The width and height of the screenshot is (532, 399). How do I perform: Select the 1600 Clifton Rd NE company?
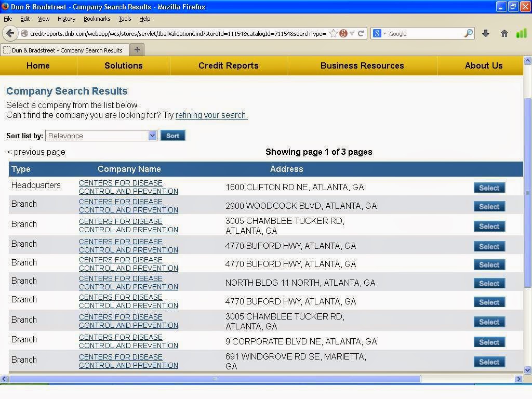[x=489, y=188]
